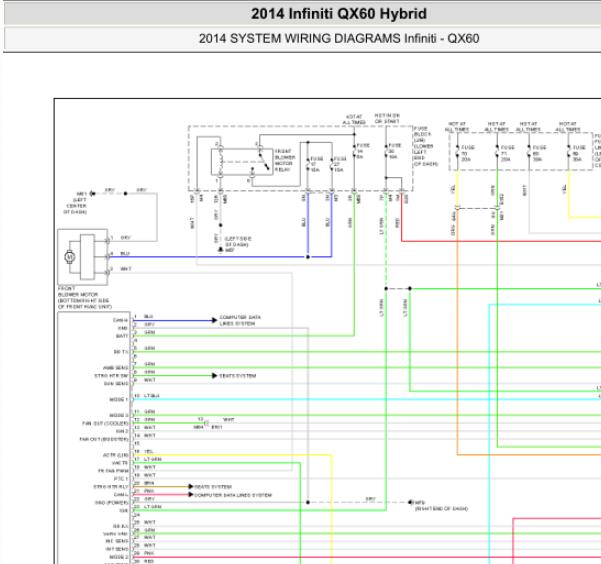
Task: Select the blue wire junction dot below fuses
Action: (308, 257)
